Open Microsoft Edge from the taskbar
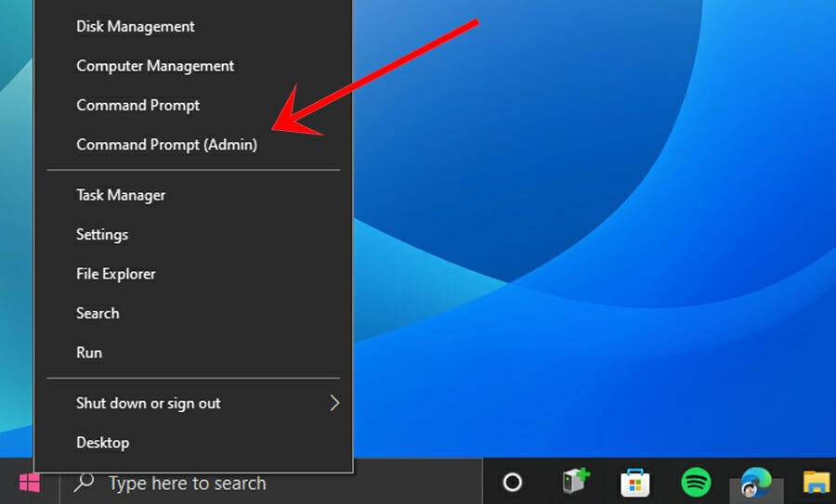Image resolution: width=836 pixels, height=504 pixels. click(x=756, y=482)
